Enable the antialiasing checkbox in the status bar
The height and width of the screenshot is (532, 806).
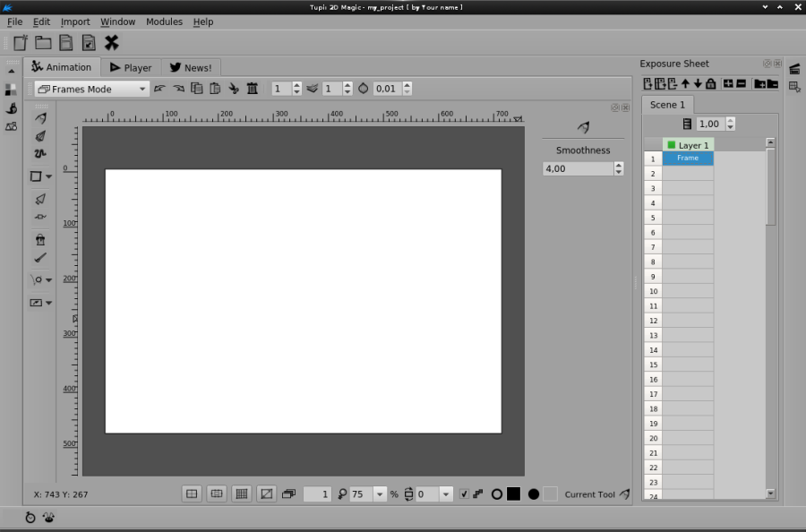[464, 493]
